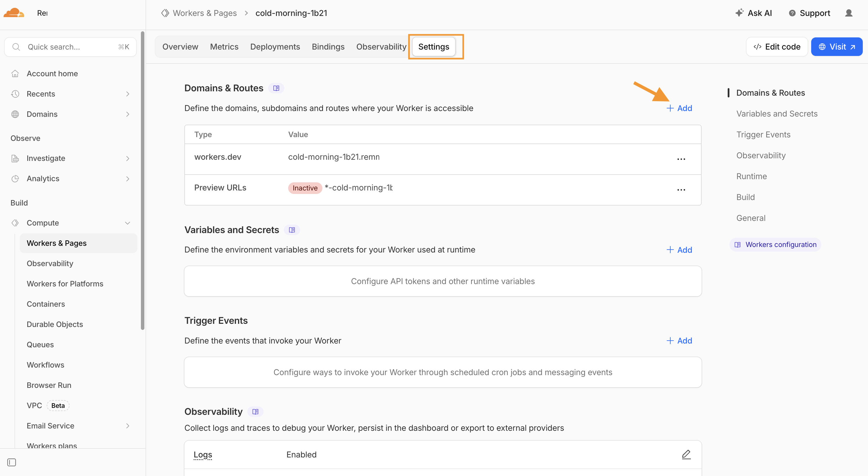The width and height of the screenshot is (868, 476).
Task: Click the Analytics pie chart icon
Action: (x=15, y=179)
